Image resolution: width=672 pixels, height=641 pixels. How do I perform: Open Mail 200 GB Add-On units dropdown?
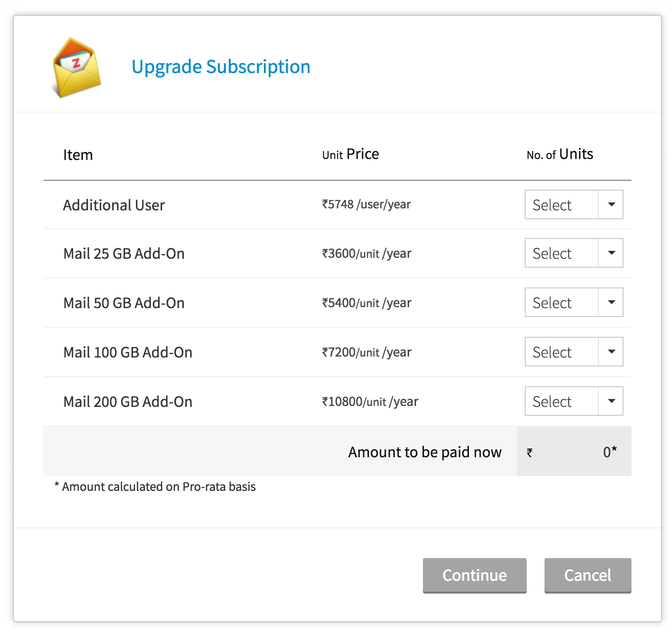click(x=574, y=401)
